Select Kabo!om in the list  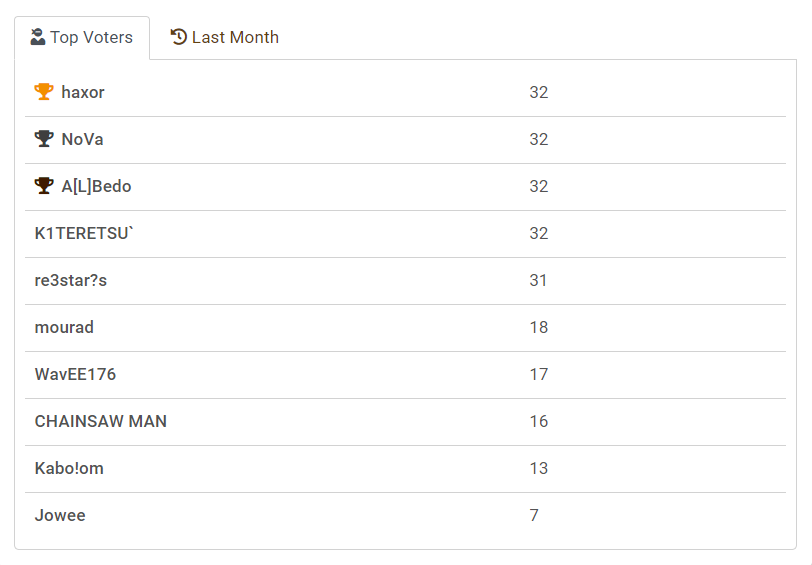click(x=69, y=468)
